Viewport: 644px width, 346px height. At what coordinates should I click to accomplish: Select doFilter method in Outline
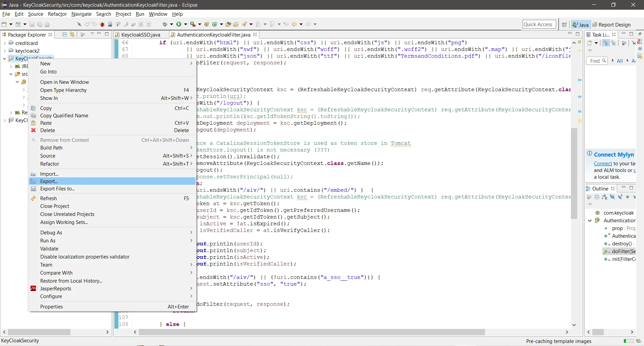619,251
